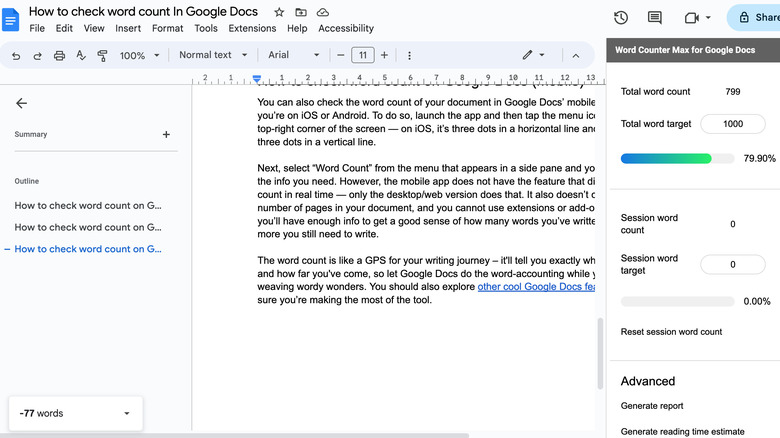The height and width of the screenshot is (438, 780).
Task: Open the Tools menu
Action: pos(206,28)
